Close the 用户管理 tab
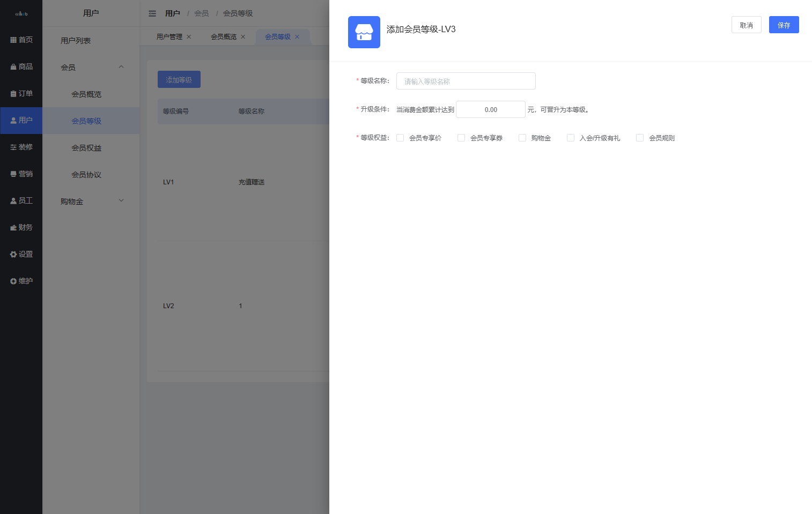The image size is (812, 514). tap(189, 37)
